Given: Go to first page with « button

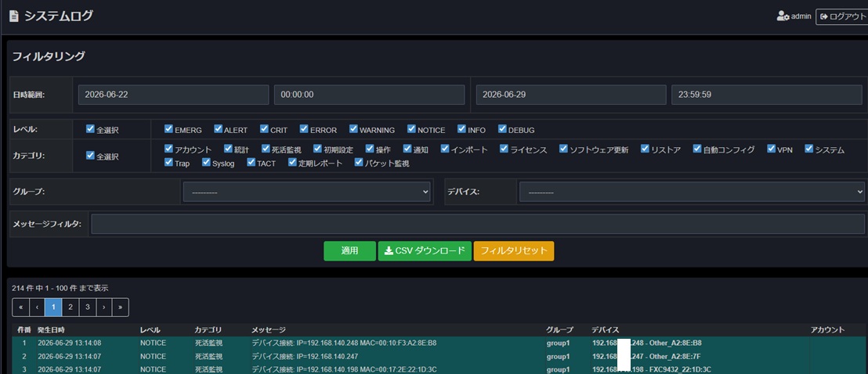Looking at the screenshot, I should click(20, 307).
